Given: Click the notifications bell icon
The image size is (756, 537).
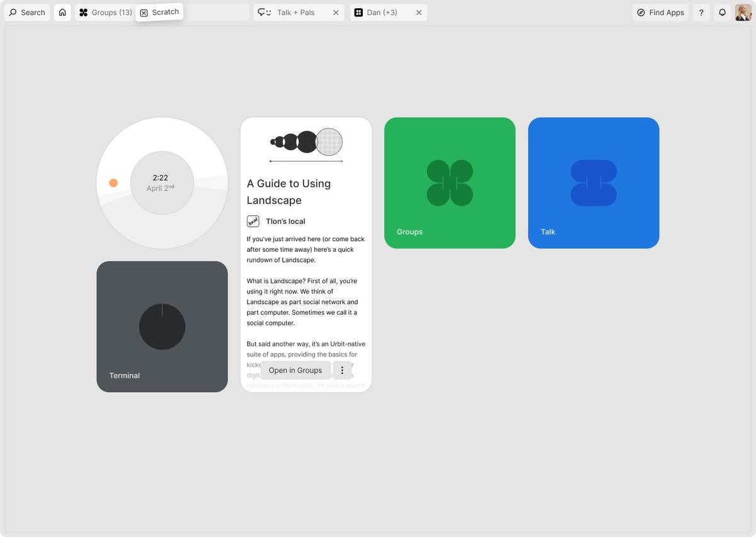Looking at the screenshot, I should (x=723, y=13).
